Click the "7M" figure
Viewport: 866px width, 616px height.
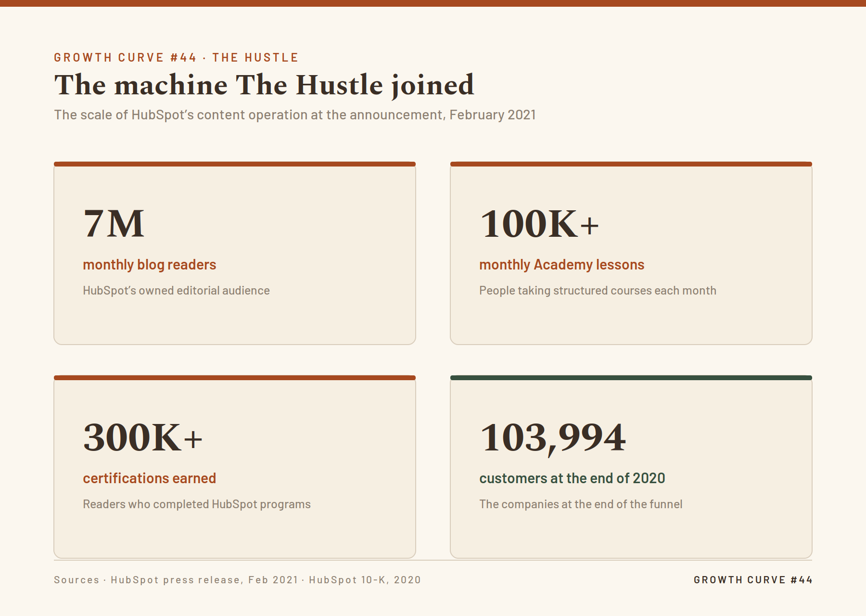click(114, 224)
